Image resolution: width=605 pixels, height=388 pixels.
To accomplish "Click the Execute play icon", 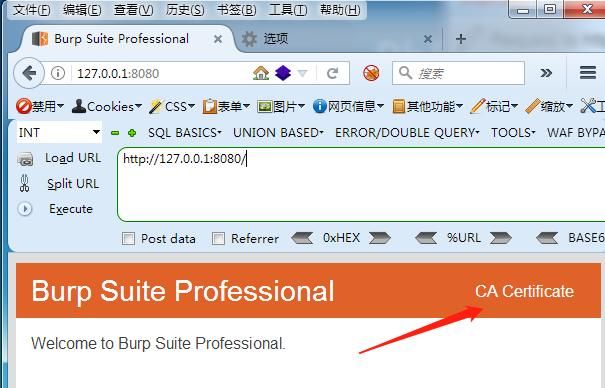I will [25, 209].
